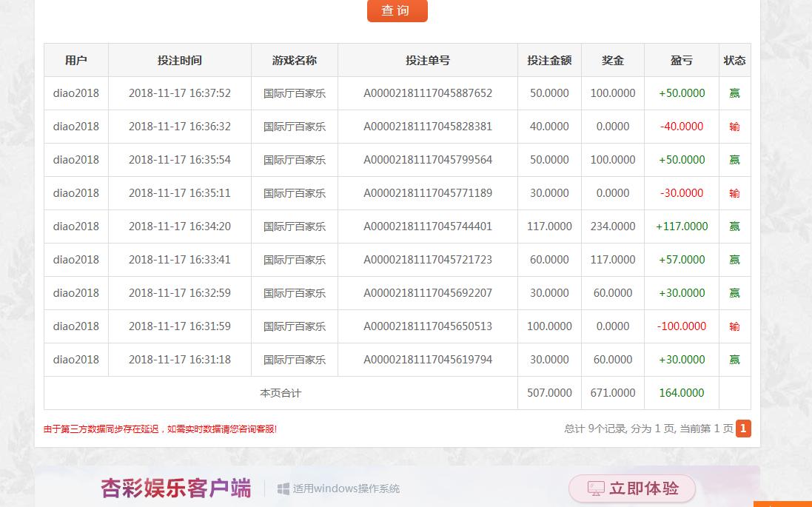Select order number A00002181117045721723
This screenshot has width=812, height=507.
pos(428,260)
